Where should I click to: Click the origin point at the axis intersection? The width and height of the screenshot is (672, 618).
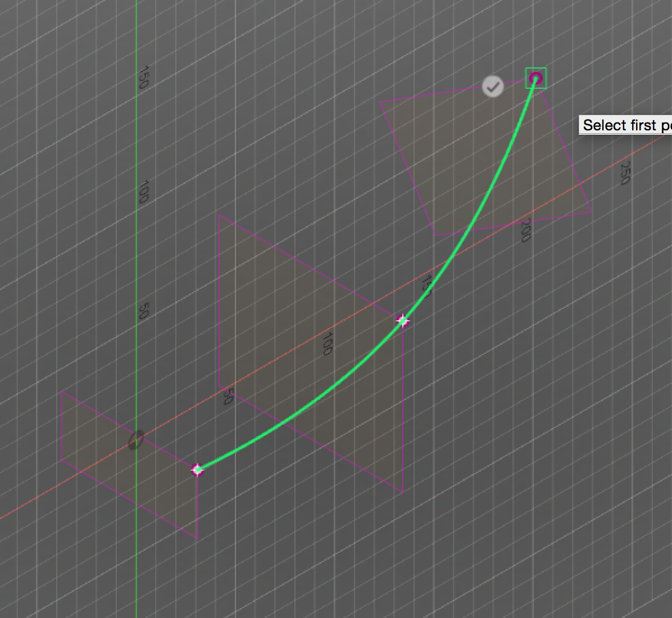coord(137,439)
